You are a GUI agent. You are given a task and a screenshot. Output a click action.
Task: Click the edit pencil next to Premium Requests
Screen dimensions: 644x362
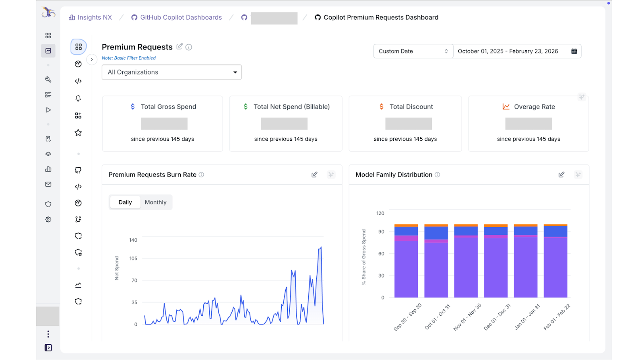click(x=180, y=47)
